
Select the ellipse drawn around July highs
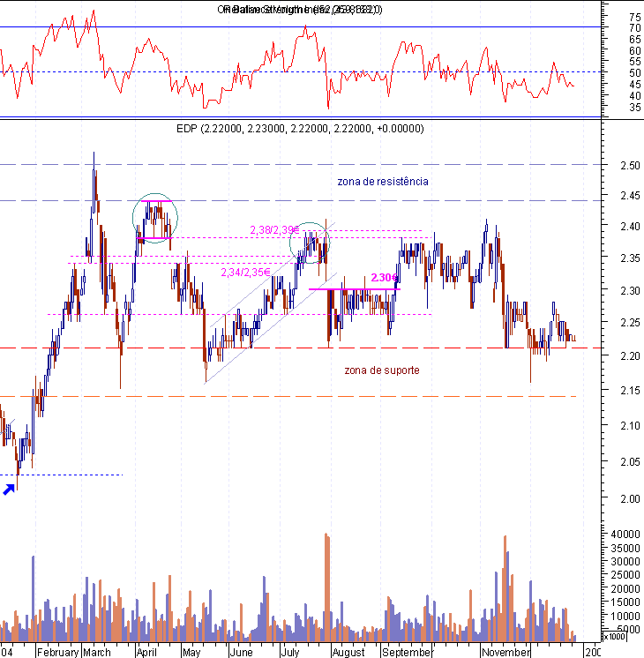pyautogui.click(x=310, y=243)
